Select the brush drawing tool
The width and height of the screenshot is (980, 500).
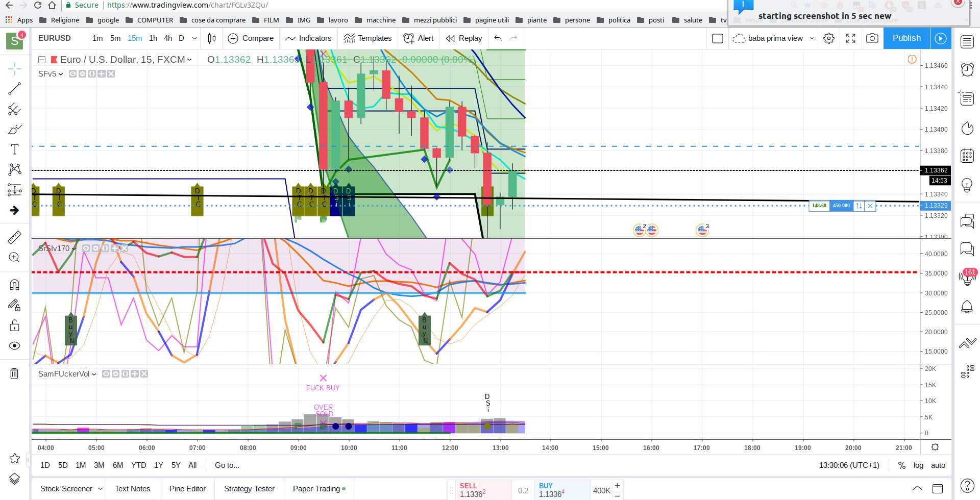(x=14, y=129)
